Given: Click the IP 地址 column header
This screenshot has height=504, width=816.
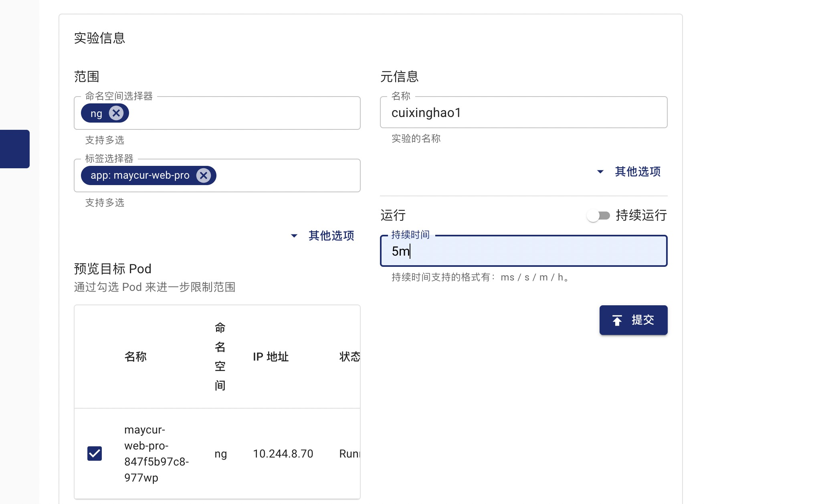Looking at the screenshot, I should 271,357.
